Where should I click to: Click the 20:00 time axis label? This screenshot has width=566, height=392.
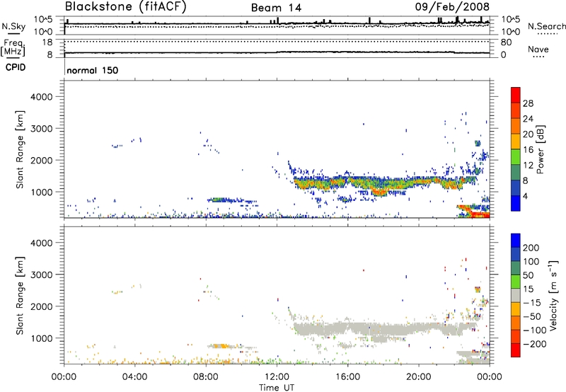418,377
